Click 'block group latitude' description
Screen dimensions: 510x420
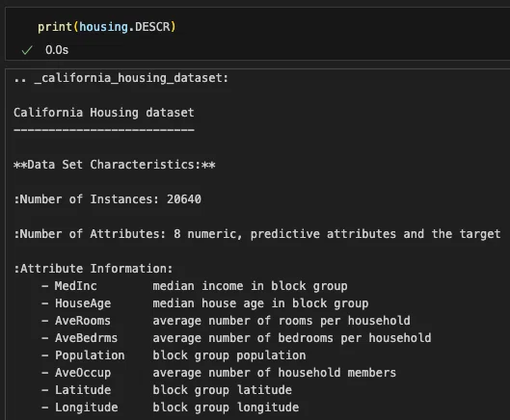222,390
